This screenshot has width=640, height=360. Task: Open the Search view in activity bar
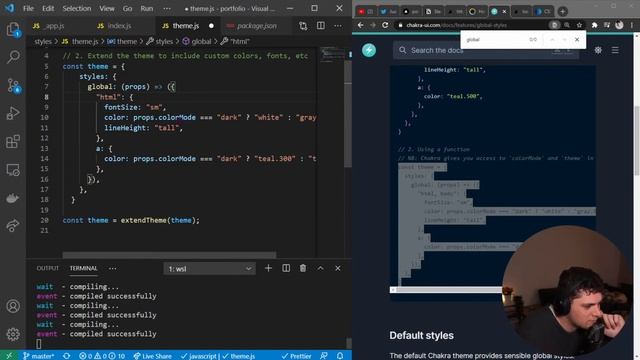13,57
